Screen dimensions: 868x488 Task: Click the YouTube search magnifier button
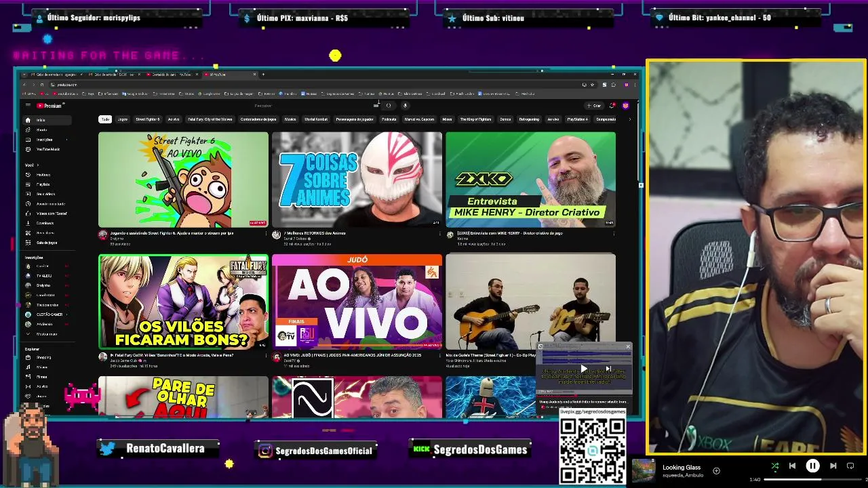[389, 105]
